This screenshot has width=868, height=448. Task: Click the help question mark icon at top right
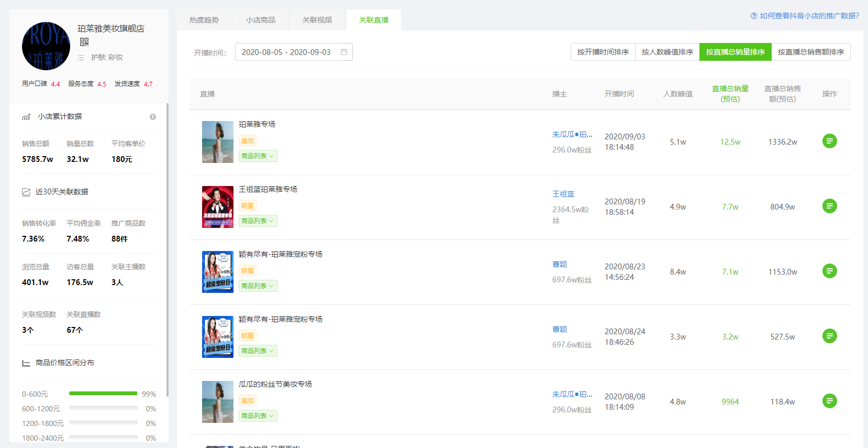click(x=754, y=16)
